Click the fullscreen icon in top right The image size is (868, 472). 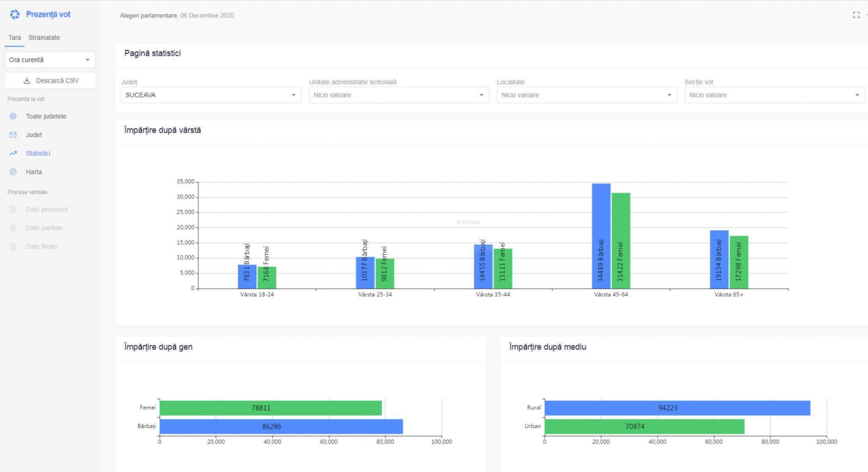856,15
